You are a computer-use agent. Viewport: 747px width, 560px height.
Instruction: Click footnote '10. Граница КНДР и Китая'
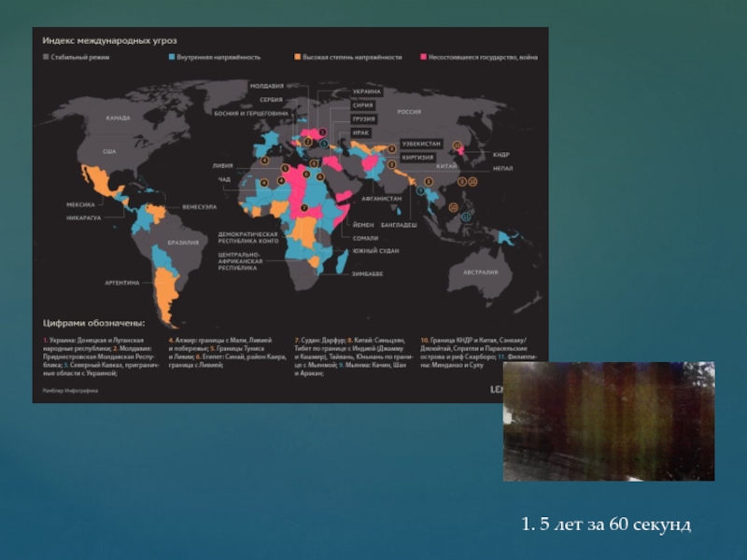[458, 340]
